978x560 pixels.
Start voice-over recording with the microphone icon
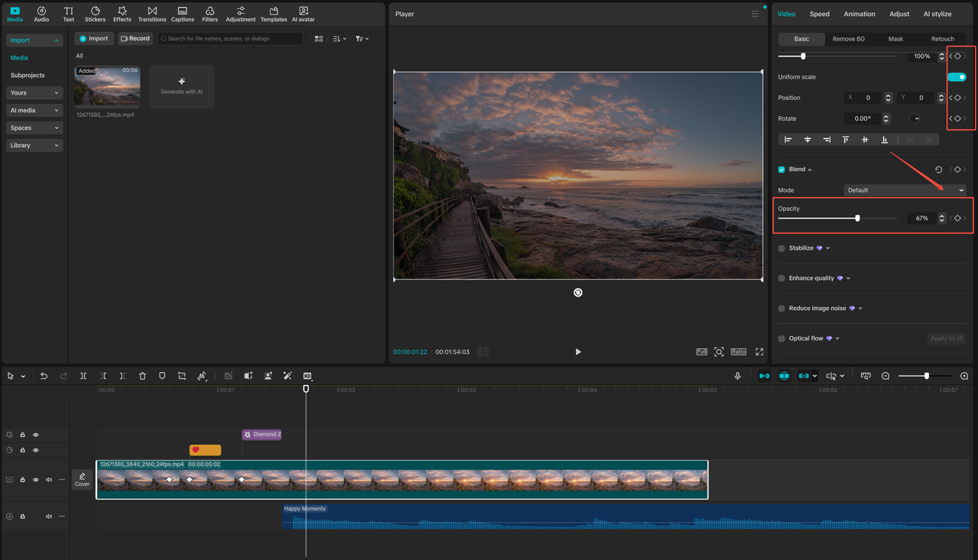click(737, 375)
